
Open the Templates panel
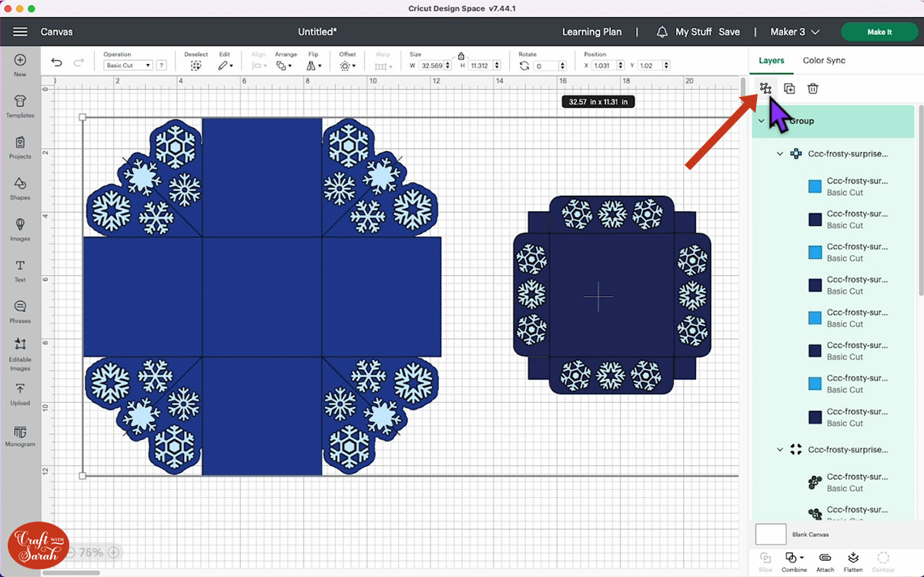pyautogui.click(x=20, y=106)
